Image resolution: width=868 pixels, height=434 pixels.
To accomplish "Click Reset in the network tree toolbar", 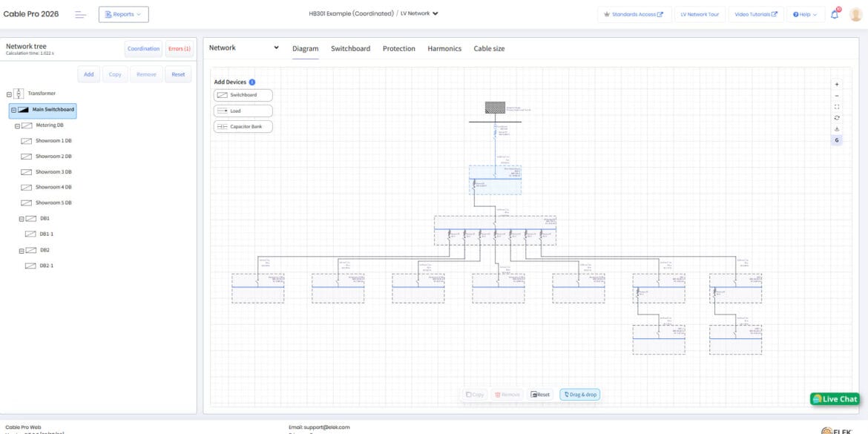I will (178, 74).
